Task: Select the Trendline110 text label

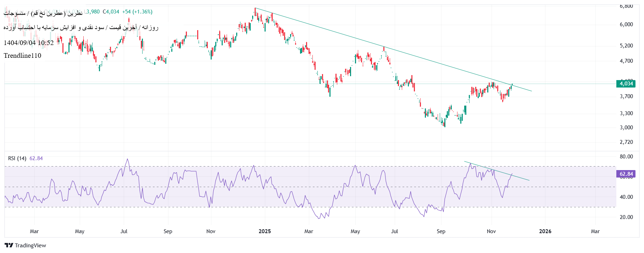Action: tap(22, 56)
